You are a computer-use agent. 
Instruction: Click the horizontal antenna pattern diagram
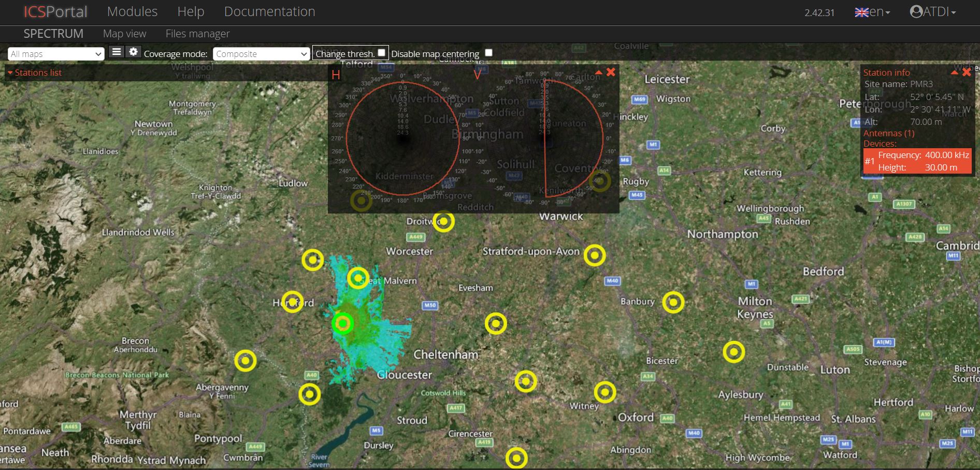pyautogui.click(x=402, y=138)
